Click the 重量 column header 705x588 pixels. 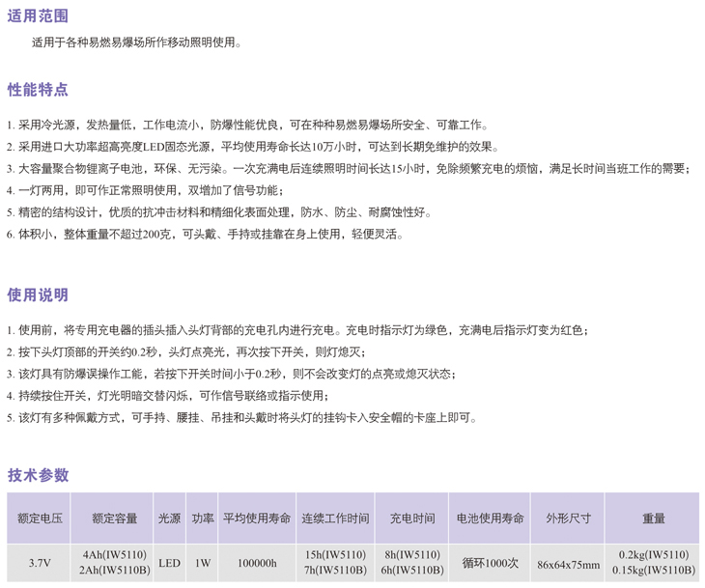click(x=654, y=518)
